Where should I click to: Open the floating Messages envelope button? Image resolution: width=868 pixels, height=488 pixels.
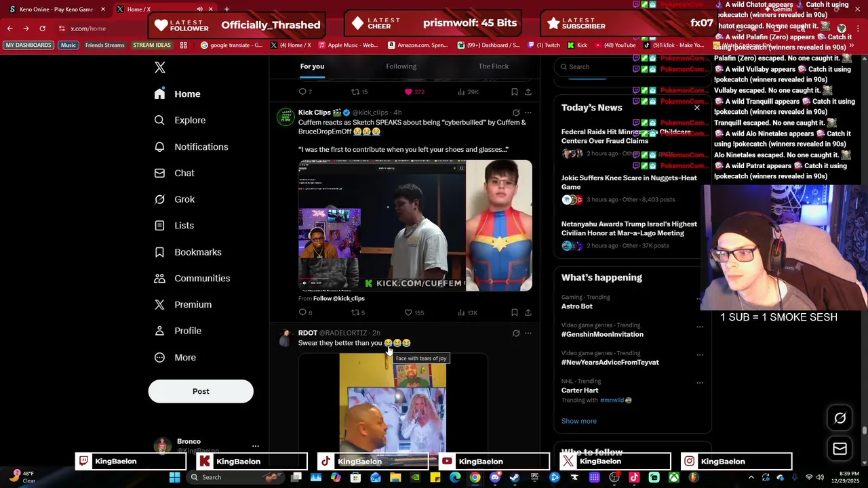(x=840, y=449)
